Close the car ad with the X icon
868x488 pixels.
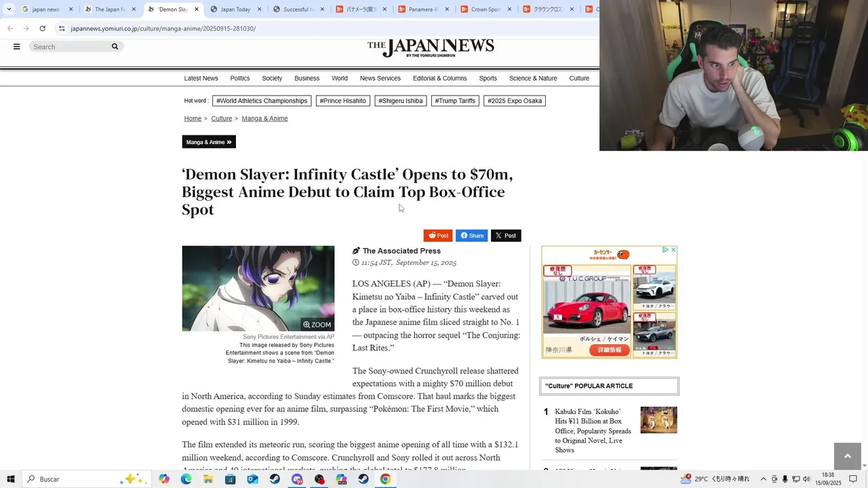(673, 250)
